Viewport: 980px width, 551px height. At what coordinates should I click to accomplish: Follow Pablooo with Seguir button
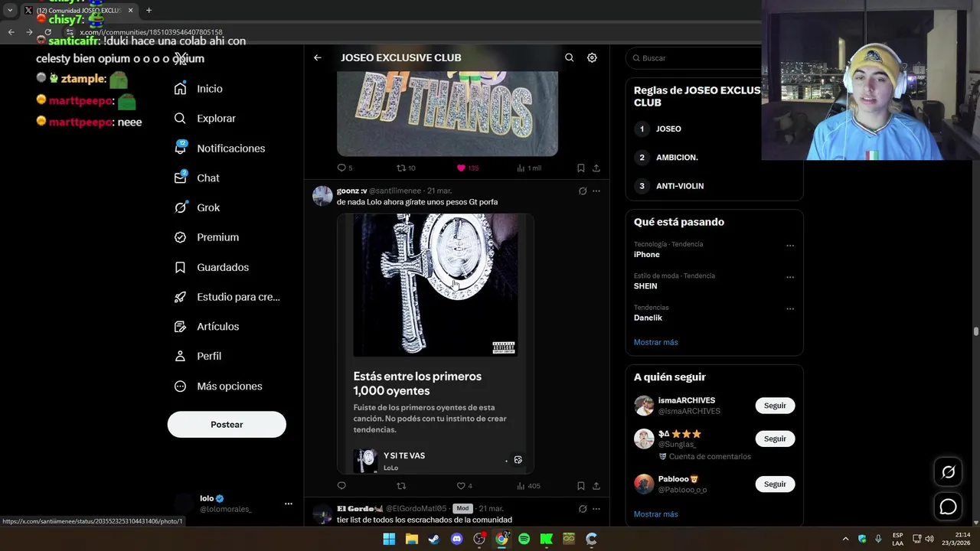[775, 484]
